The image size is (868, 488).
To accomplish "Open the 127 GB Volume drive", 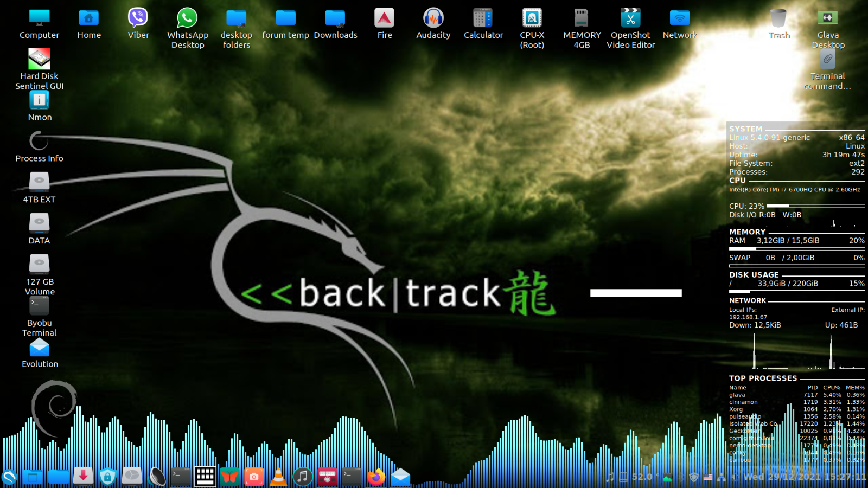I will 39,275.
